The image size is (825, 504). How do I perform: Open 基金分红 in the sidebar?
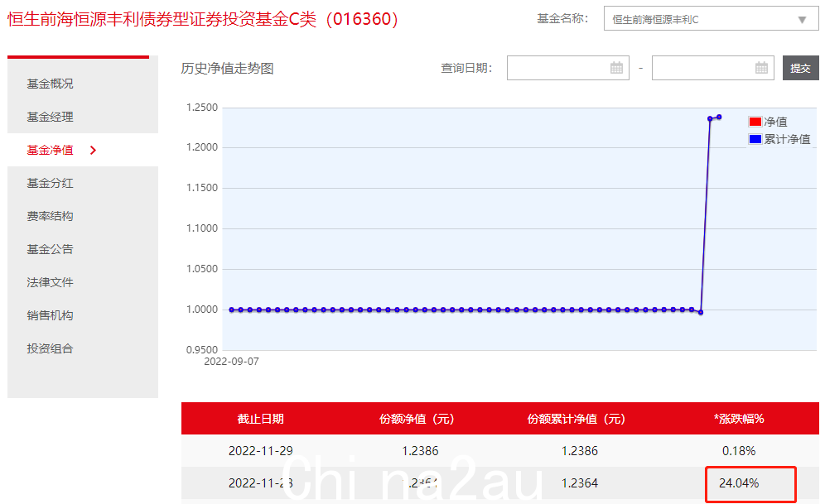pyautogui.click(x=50, y=183)
